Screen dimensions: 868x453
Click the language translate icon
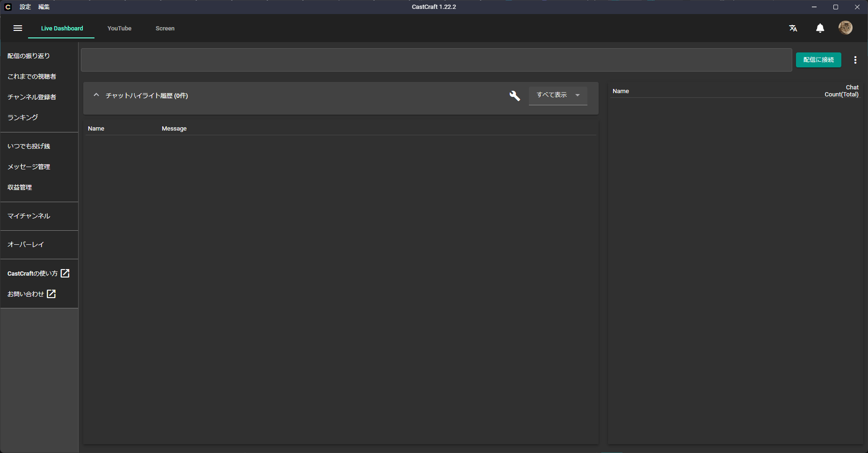[793, 29]
